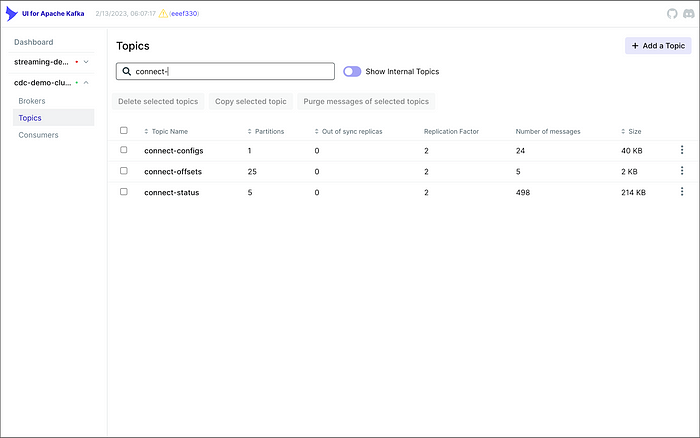700x438 pixels.
Task: Click Copy selected topic button
Action: point(251,101)
